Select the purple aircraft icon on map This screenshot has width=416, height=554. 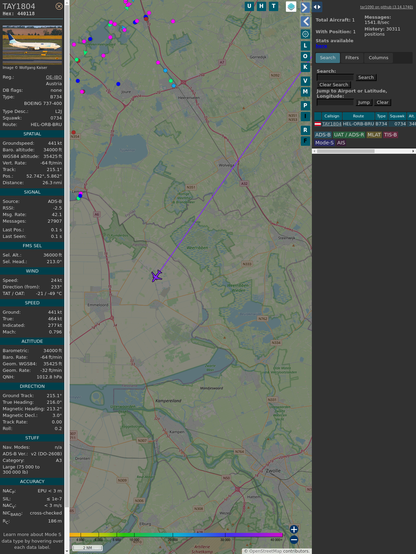coord(157,276)
